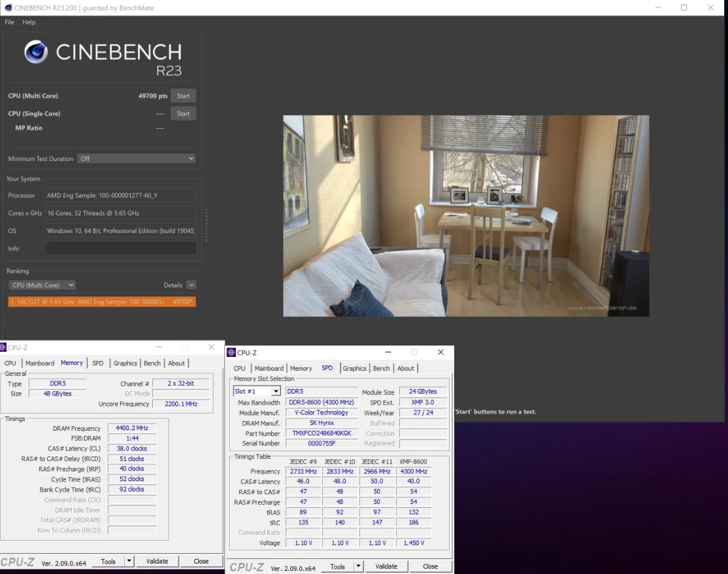Screen dimensions: 728x574
Task: Click Close button in SPD CPU-Z window
Action: [x=431, y=567]
